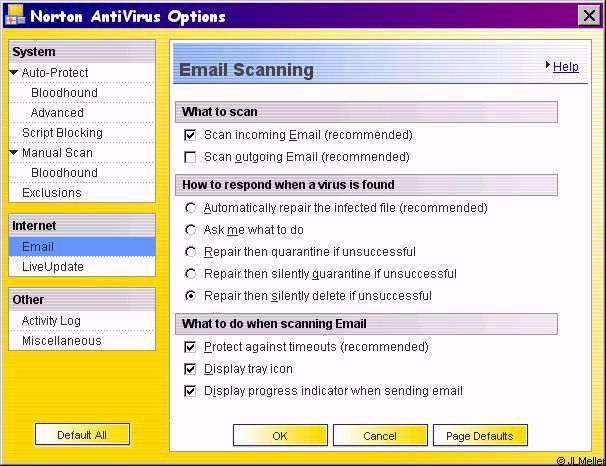
Task: Click the Internet section header
Action: (x=82, y=226)
